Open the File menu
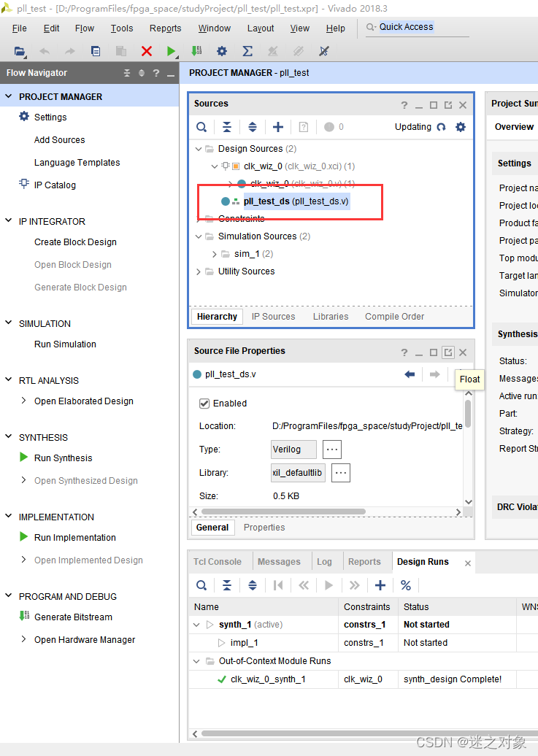The width and height of the screenshot is (538, 756). click(x=19, y=28)
